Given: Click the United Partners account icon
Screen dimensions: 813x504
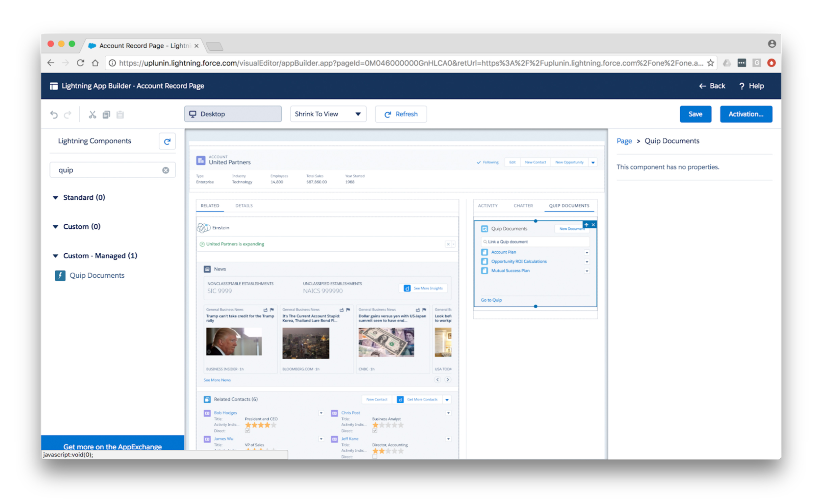Looking at the screenshot, I should pyautogui.click(x=201, y=160).
